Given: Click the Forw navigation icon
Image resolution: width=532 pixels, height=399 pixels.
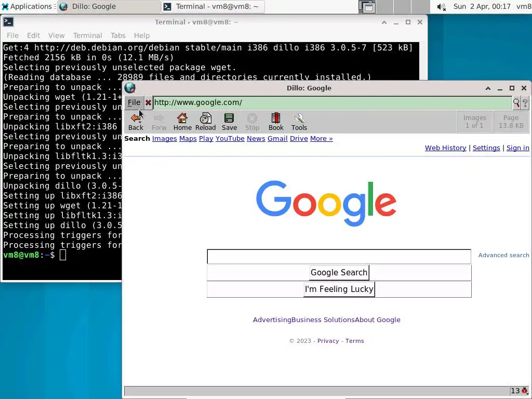Looking at the screenshot, I should (x=159, y=122).
